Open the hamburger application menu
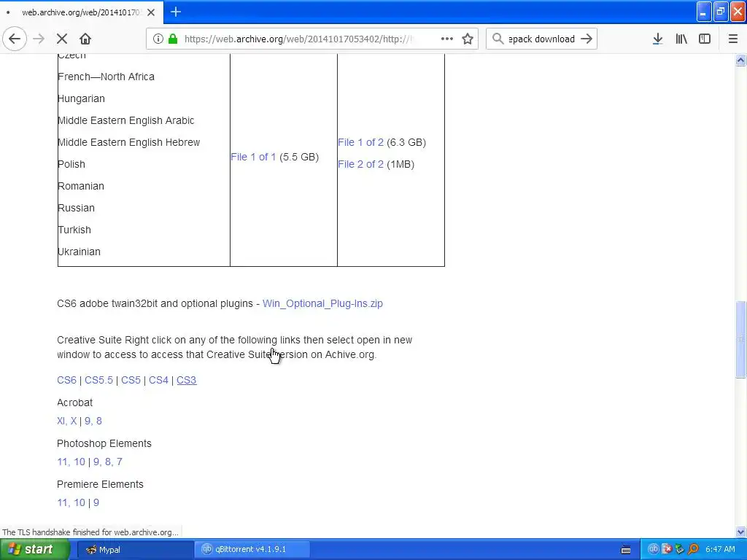747x560 pixels. [732, 39]
